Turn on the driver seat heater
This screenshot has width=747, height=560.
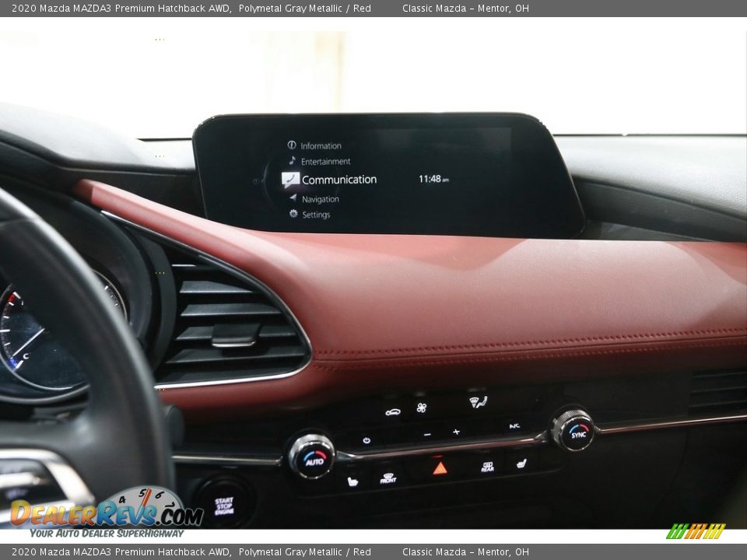click(x=352, y=482)
